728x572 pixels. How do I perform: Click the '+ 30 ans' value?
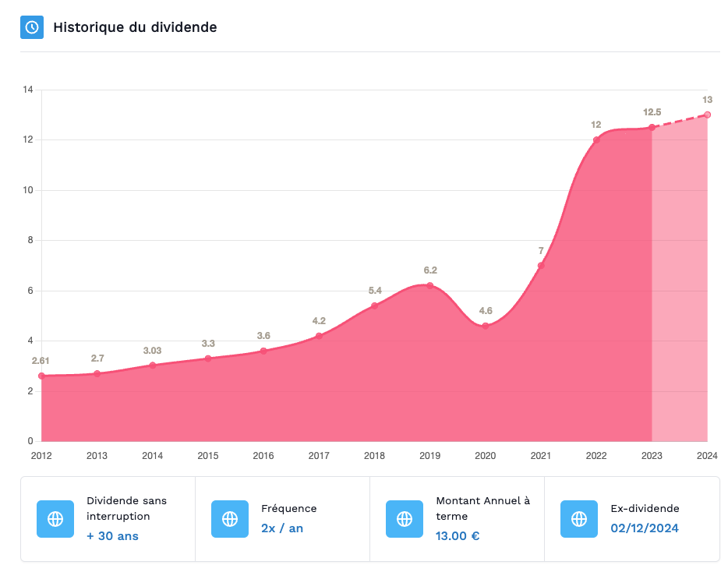(112, 536)
